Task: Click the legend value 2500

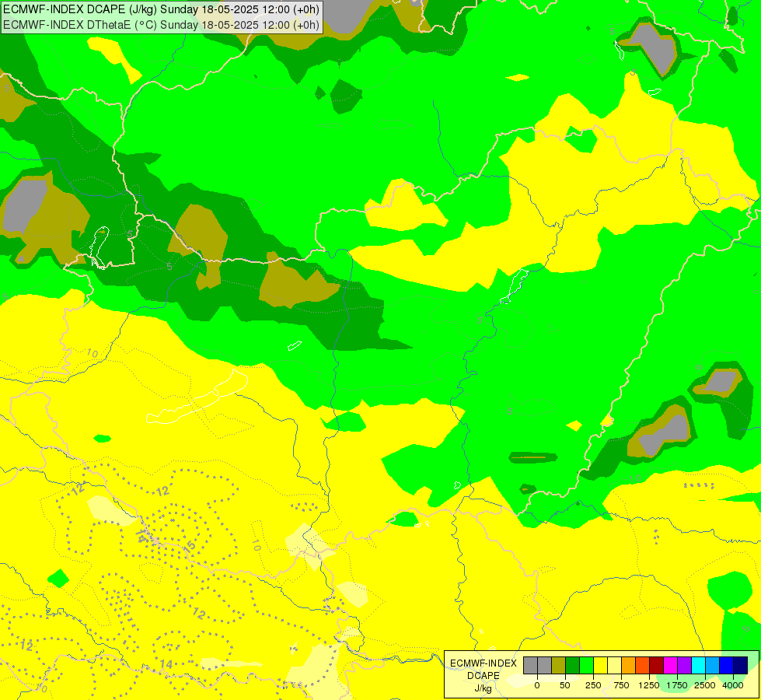Action: click(x=705, y=685)
